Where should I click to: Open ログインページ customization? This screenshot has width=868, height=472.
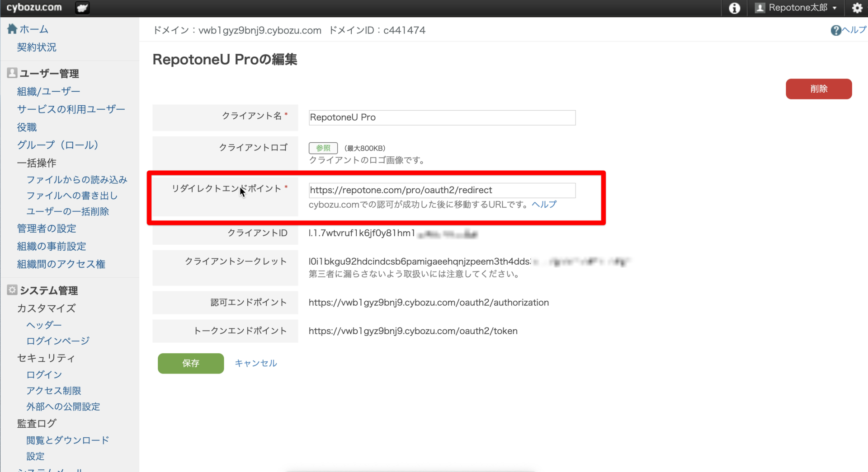[x=58, y=341]
